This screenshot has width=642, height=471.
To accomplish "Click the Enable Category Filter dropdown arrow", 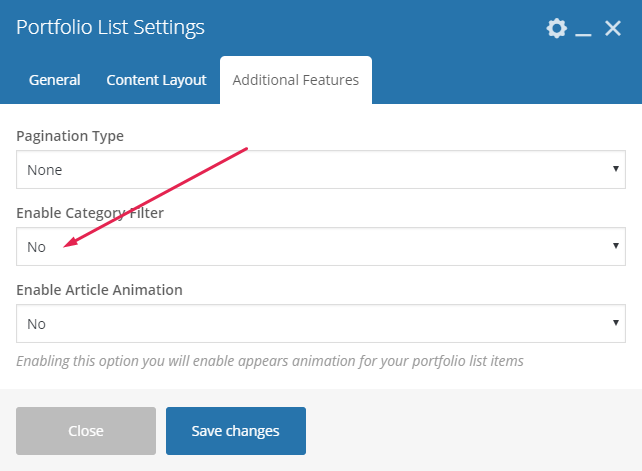I will coord(616,246).
